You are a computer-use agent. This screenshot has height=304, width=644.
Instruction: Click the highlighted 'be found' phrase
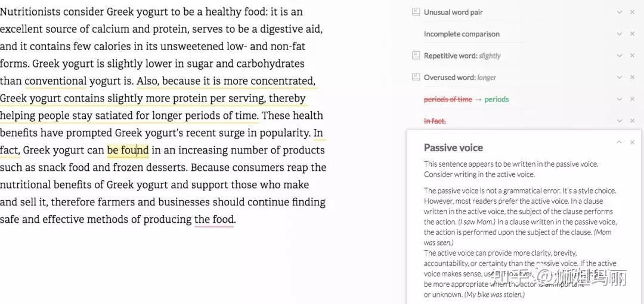[128, 150]
